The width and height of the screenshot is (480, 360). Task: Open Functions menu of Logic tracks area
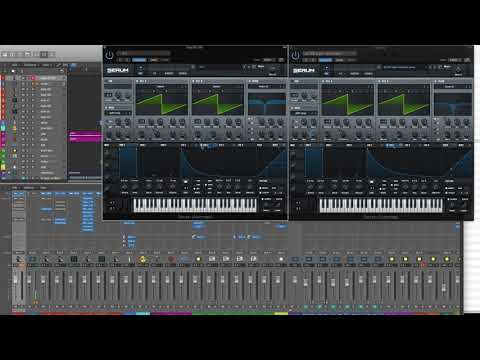[30, 65]
